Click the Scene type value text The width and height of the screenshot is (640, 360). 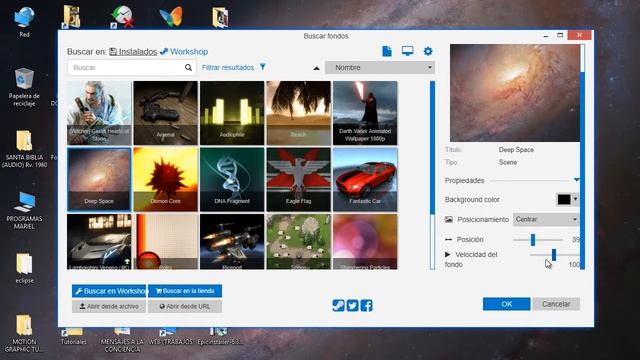tap(508, 162)
